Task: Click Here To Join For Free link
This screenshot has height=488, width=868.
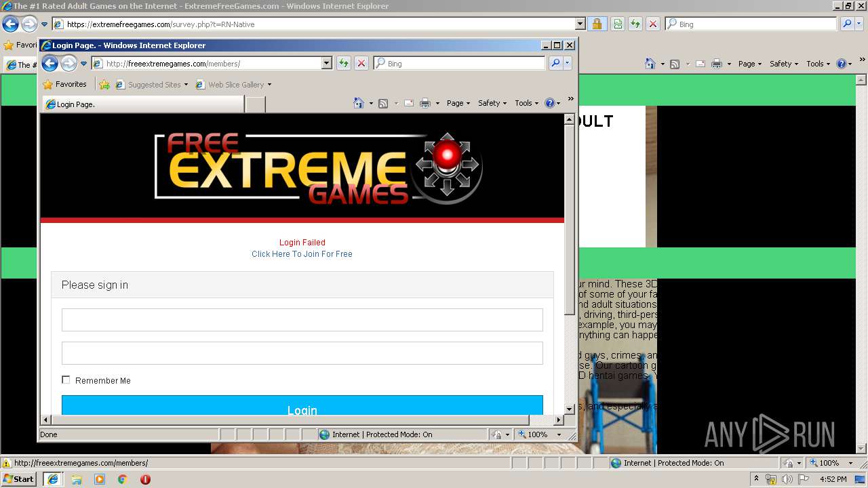Action: [302, 254]
